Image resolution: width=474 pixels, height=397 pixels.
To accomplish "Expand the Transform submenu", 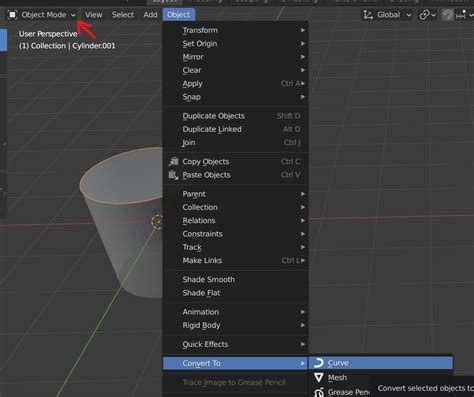I will pyautogui.click(x=236, y=30).
